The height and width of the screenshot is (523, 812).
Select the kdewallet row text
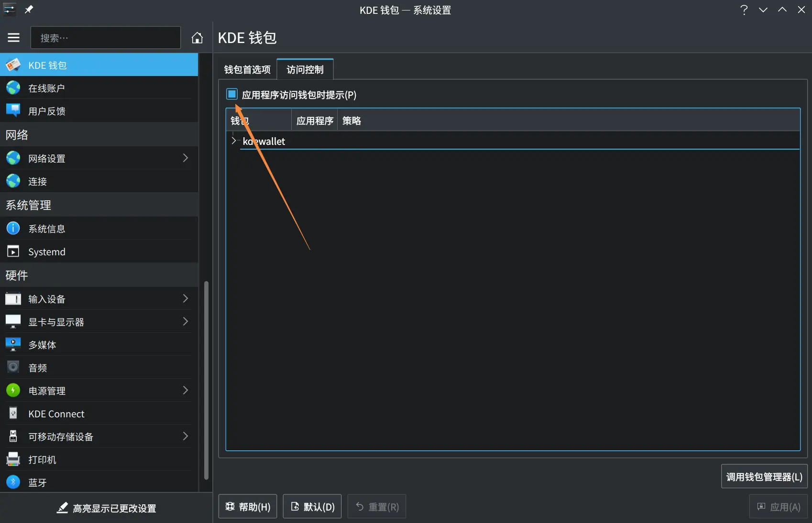coord(264,141)
